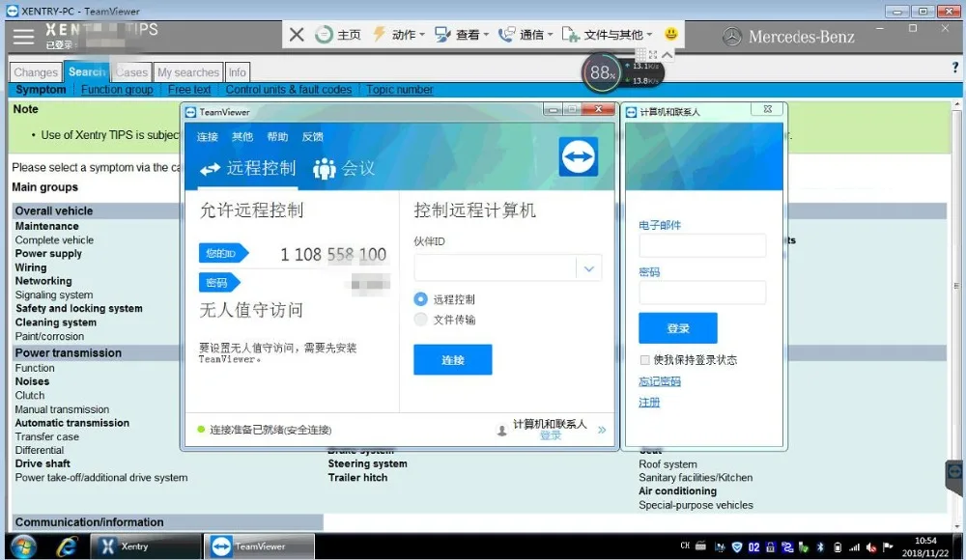
Task: Click the blue 连接 connect button
Action: [x=453, y=360]
